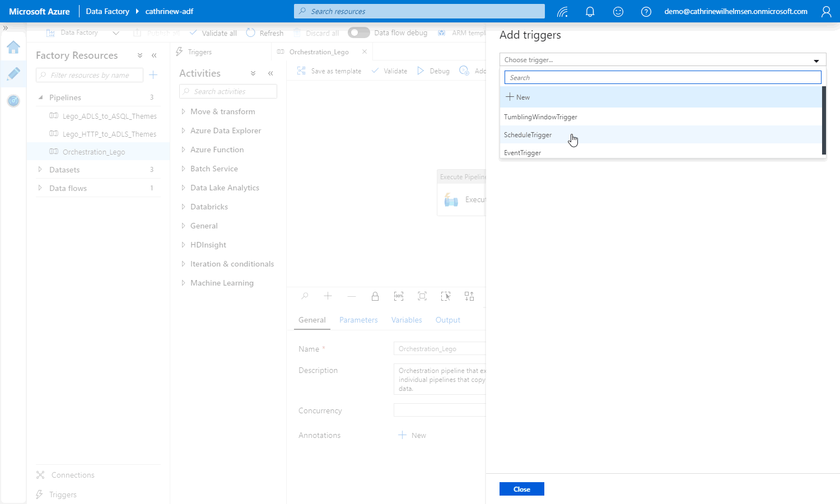Create a New trigger option

pyautogui.click(x=518, y=97)
